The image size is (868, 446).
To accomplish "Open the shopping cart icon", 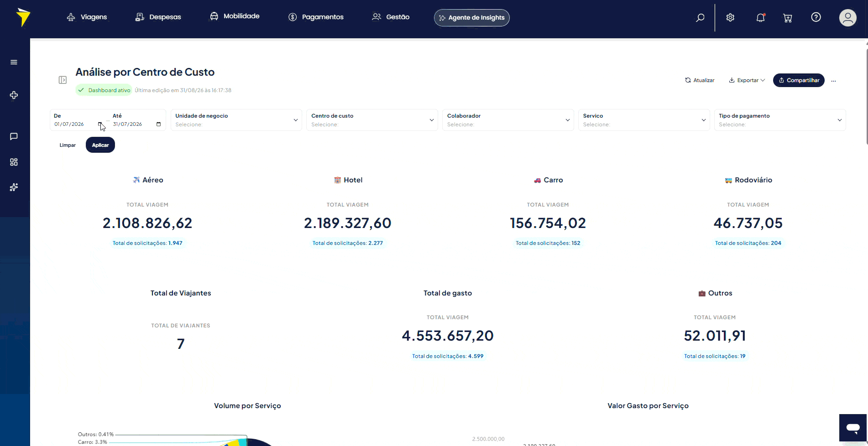I will (788, 18).
